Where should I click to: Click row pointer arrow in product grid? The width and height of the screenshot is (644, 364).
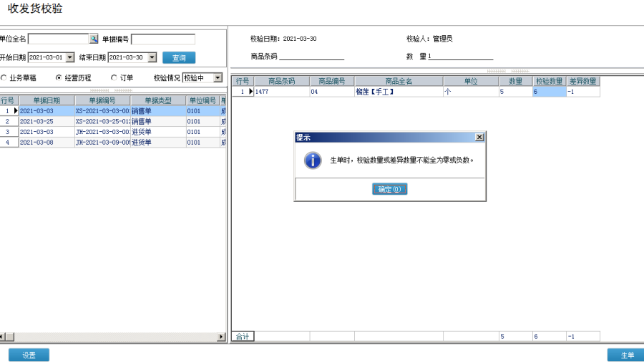(x=250, y=92)
